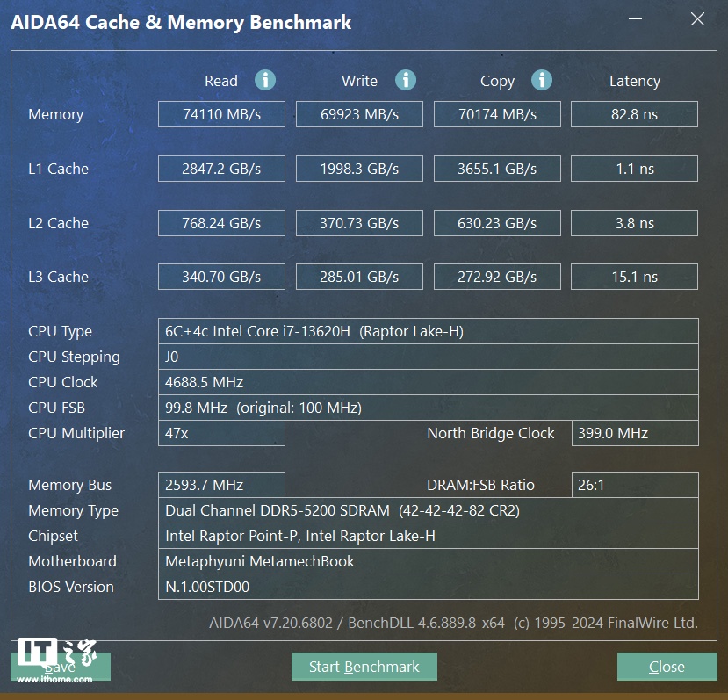Select the Memory Read 74110 MB/s field
728x700 pixels.
click(x=221, y=114)
